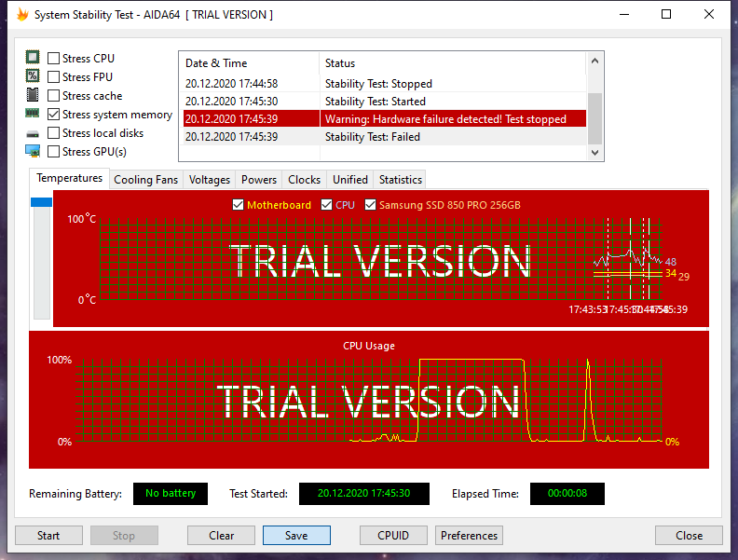738x560 pixels.
Task: Enable the Stress local disks checkbox
Action: pos(54,133)
